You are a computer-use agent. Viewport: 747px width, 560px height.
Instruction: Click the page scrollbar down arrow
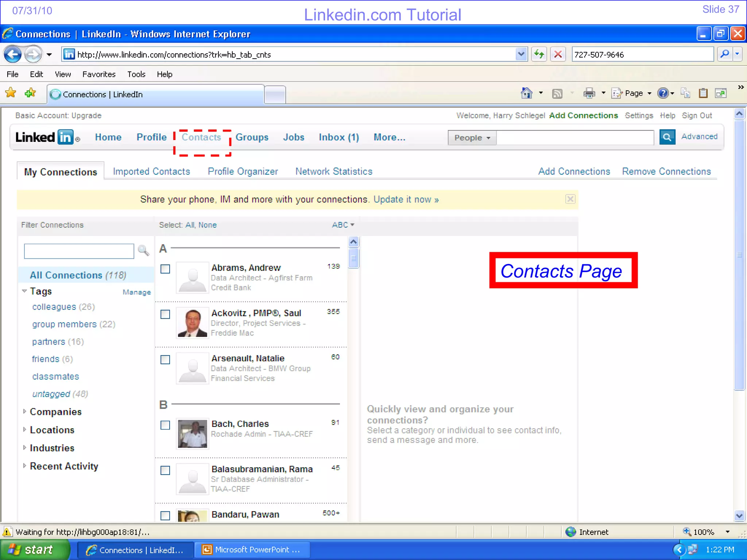(739, 516)
